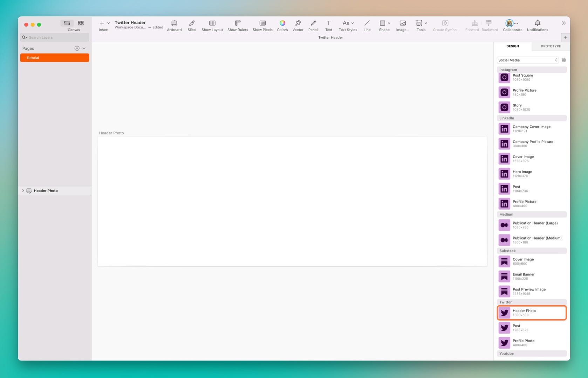Open the Shape dropdown arrow
Viewport: 588px width, 378px height.
[x=389, y=23]
